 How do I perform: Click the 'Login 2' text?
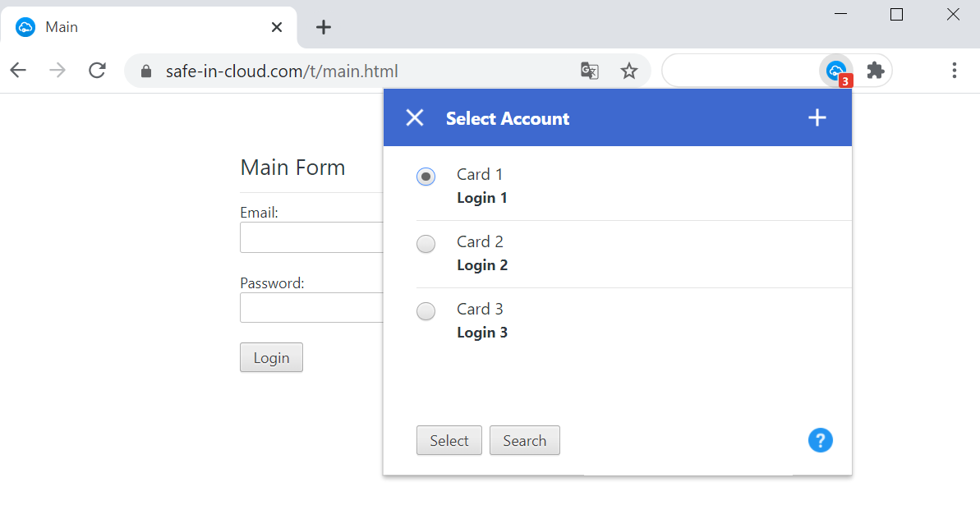[x=482, y=265]
